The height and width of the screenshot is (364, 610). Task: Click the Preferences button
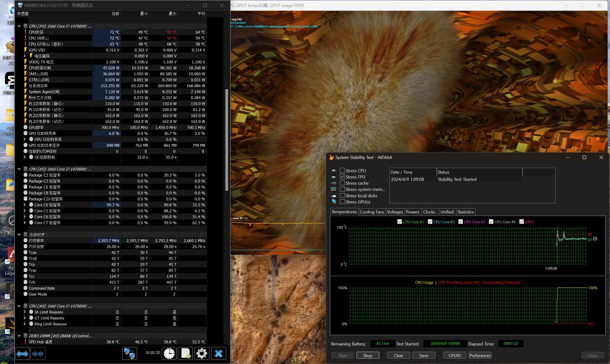(x=480, y=355)
